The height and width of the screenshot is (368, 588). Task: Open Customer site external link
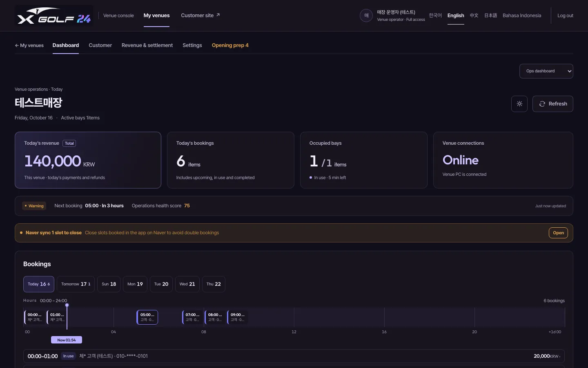pyautogui.click(x=200, y=16)
